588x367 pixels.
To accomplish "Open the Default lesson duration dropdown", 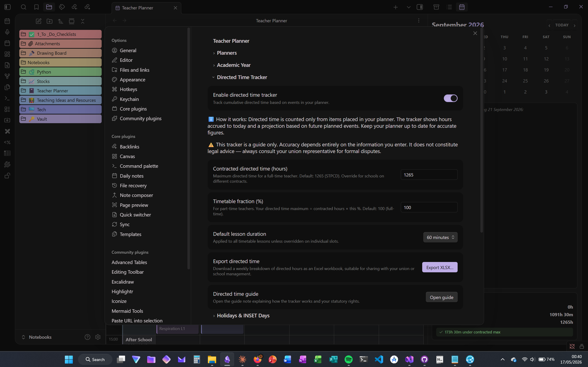I will (x=440, y=237).
